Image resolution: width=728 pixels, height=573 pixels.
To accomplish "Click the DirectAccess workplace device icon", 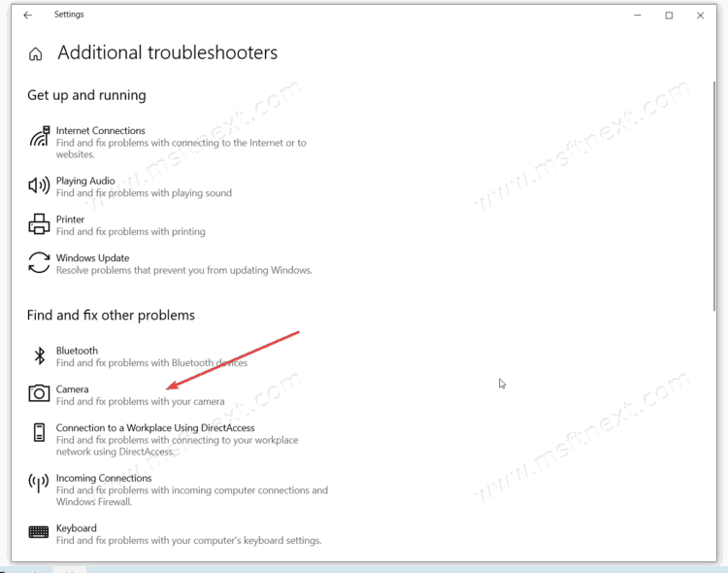I will (x=40, y=432).
